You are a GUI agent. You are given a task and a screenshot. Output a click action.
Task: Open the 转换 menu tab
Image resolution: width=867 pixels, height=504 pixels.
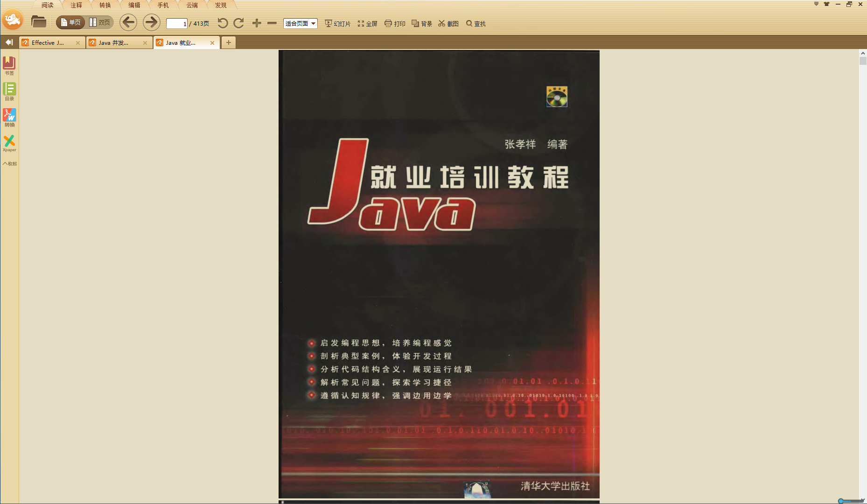(x=105, y=5)
